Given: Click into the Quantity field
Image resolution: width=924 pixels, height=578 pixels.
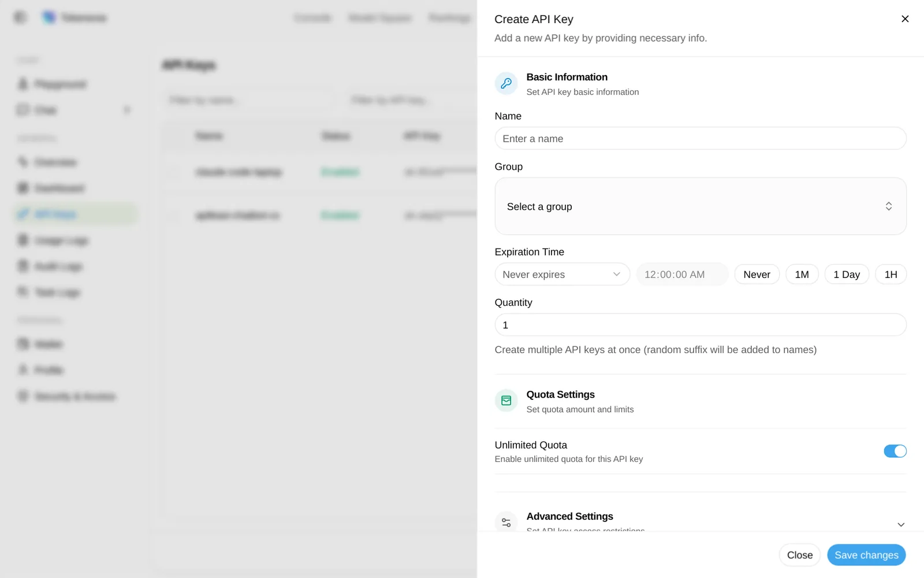Looking at the screenshot, I should tap(701, 325).
